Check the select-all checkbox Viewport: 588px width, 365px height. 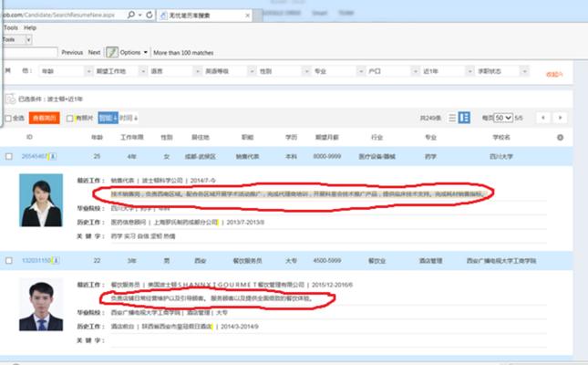[x=8, y=119]
